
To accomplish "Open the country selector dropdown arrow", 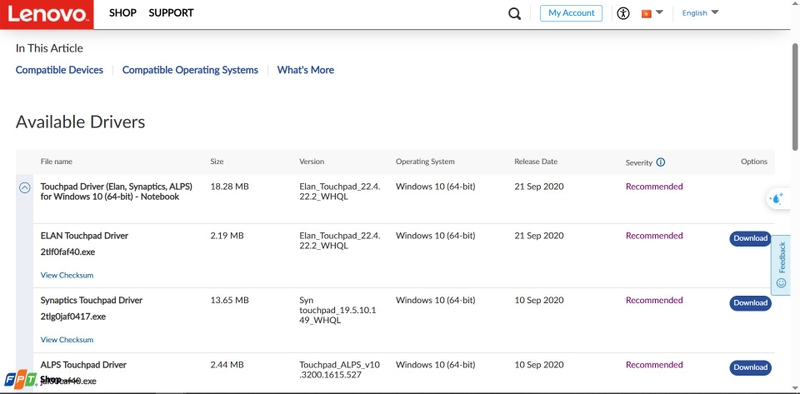I will tap(659, 12).
